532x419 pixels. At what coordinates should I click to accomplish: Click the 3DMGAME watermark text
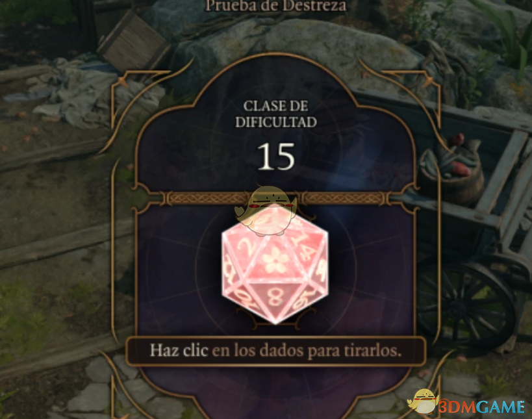[482, 407]
